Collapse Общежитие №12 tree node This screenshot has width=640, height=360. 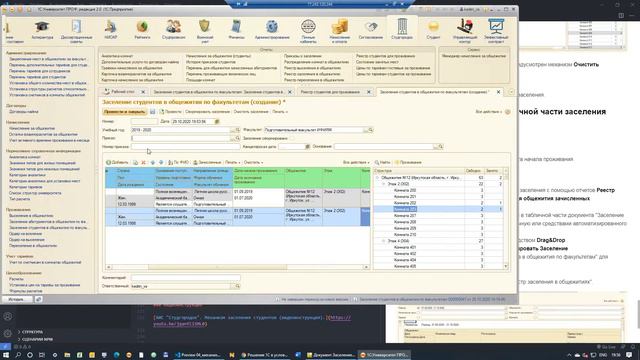pyautogui.click(x=377, y=178)
